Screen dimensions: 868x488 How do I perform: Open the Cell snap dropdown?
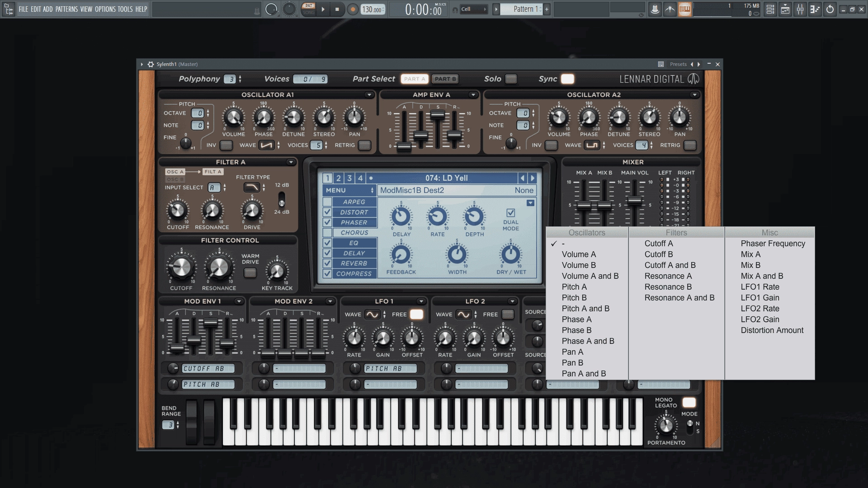pyautogui.click(x=473, y=9)
